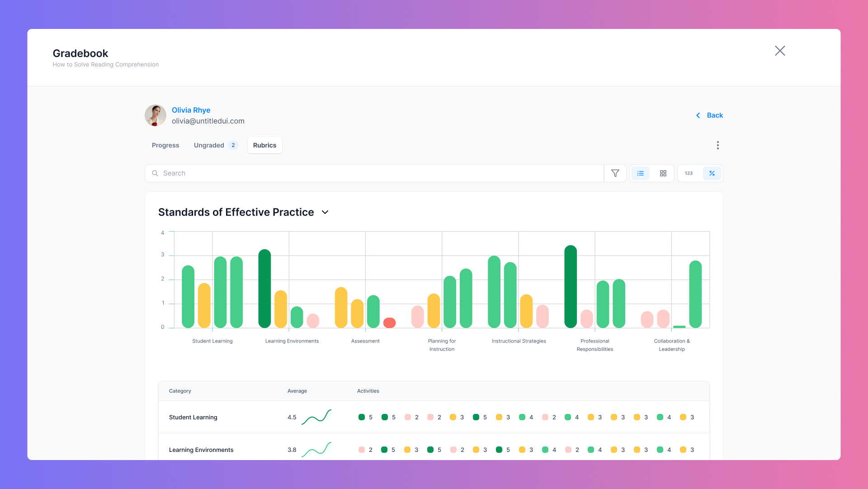Select the red bar in Assessment group

pyautogui.click(x=389, y=323)
